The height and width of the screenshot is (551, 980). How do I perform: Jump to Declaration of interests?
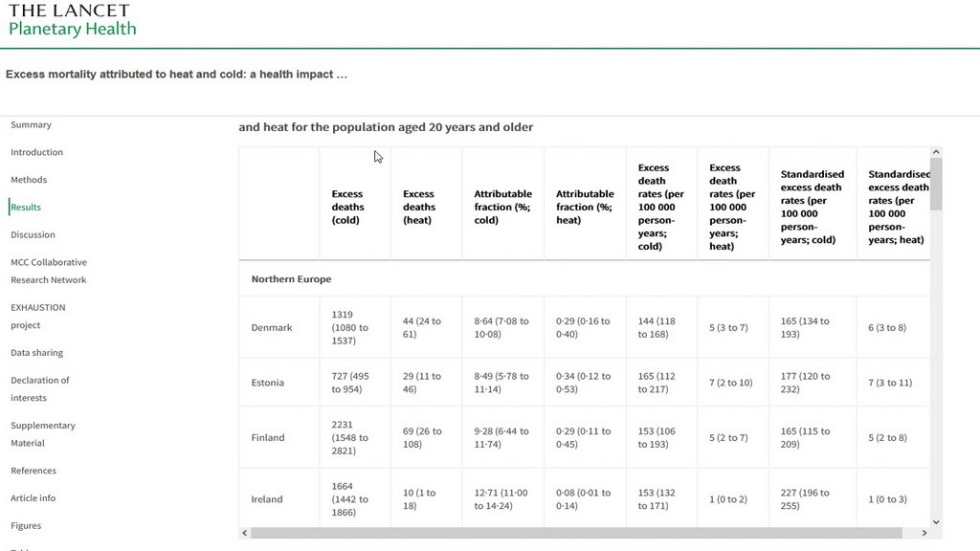click(40, 388)
